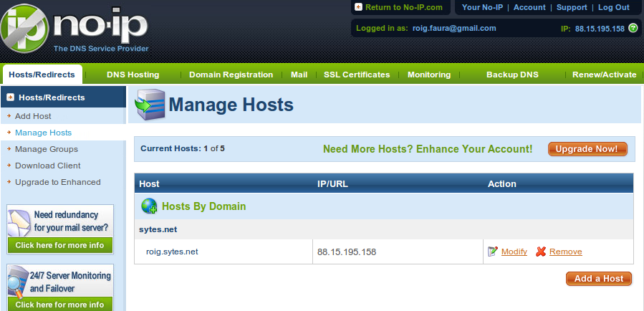Click the Add a Host button
The image size is (644, 311).
point(598,279)
